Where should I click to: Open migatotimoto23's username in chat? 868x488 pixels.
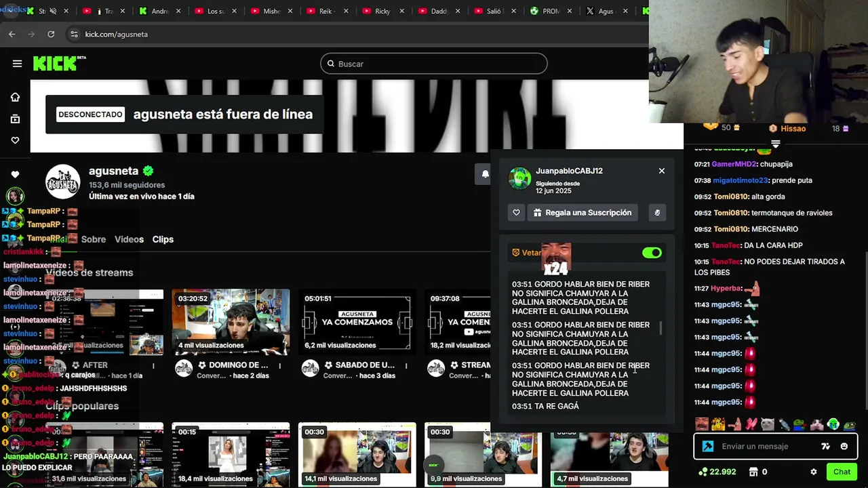740,180
